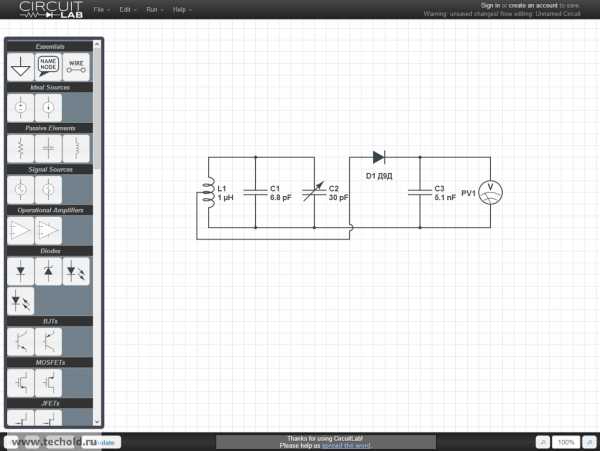Select inductor L1 in the schematic

[x=209, y=193]
